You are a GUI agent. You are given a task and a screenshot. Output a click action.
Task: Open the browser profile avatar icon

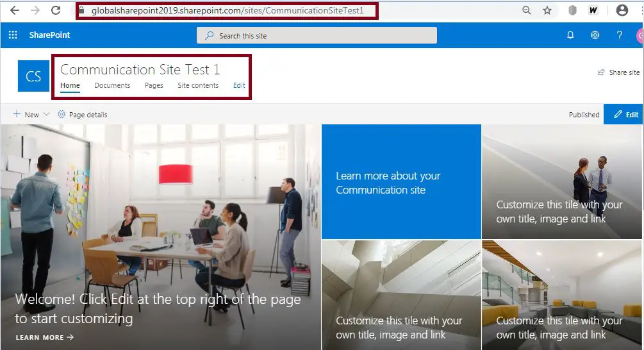point(622,10)
